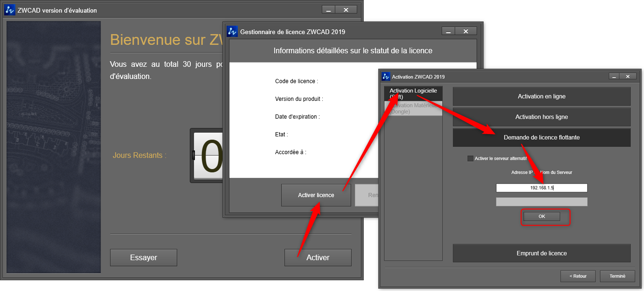Minimize the Activation ZWCAD 2019 window
The height and width of the screenshot is (291, 644).
(x=615, y=77)
